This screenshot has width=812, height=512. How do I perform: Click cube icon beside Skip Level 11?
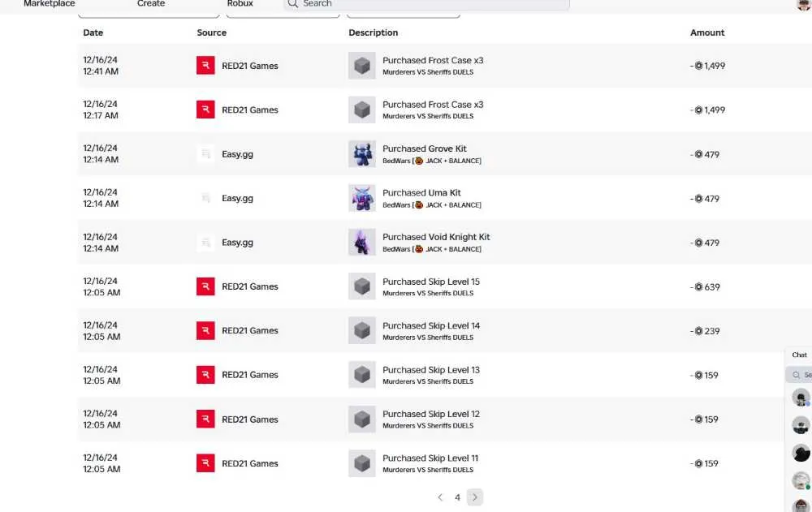click(x=362, y=463)
